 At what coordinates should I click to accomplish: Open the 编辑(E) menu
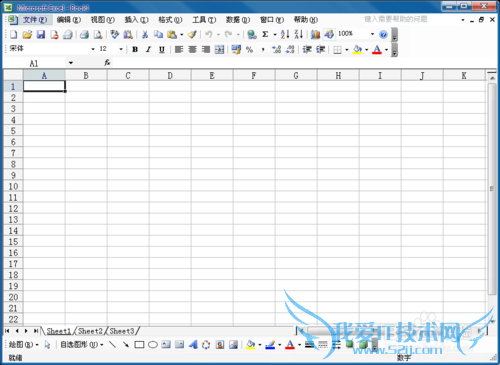click(x=69, y=20)
